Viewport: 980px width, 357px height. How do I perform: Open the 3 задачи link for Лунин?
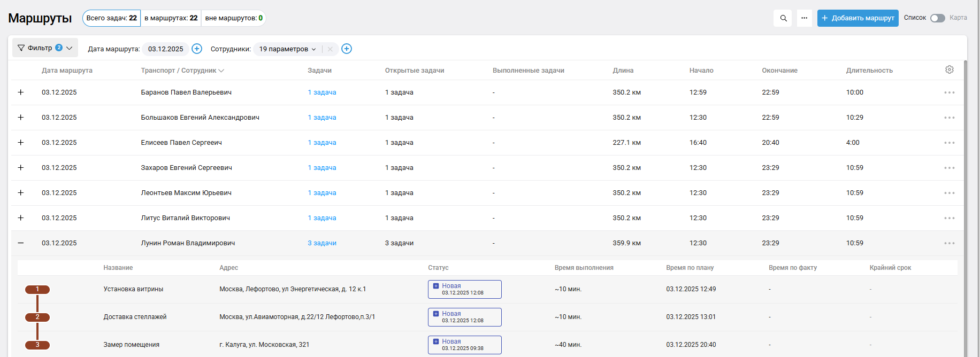(322, 243)
